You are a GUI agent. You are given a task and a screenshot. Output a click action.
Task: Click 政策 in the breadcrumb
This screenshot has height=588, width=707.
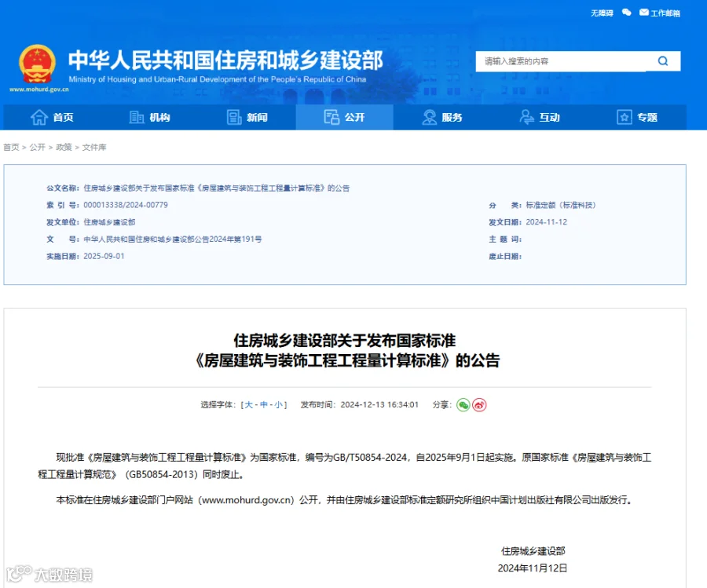click(x=64, y=147)
